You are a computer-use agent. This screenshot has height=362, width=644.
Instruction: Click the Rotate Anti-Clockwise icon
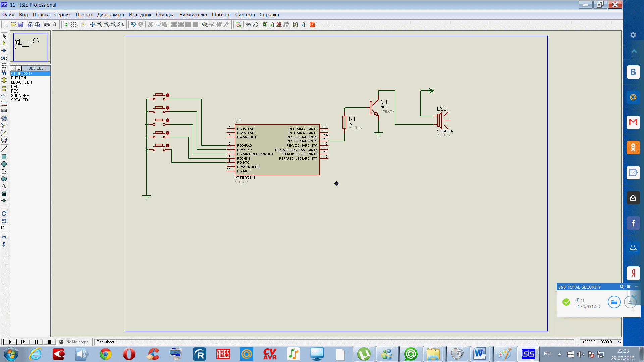pos(4,221)
